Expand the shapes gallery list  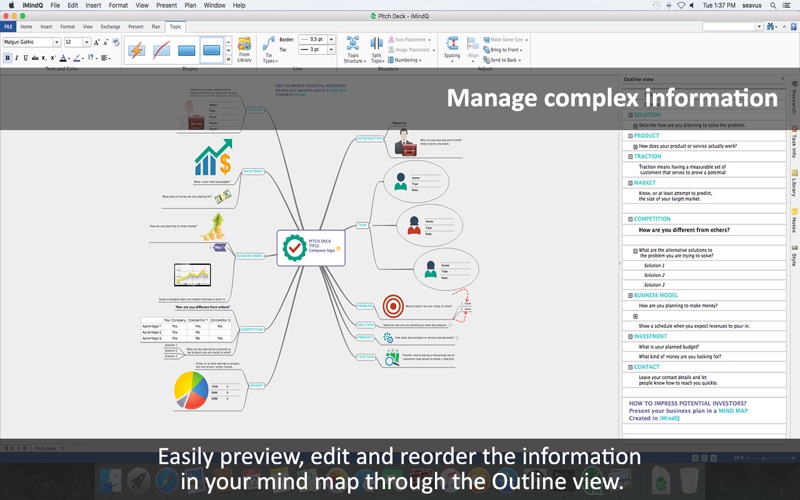point(229,60)
